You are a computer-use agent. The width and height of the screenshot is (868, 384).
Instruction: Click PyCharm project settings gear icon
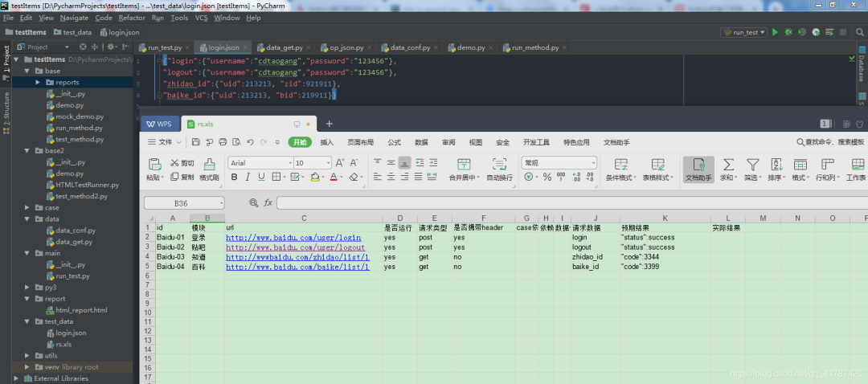click(x=111, y=47)
